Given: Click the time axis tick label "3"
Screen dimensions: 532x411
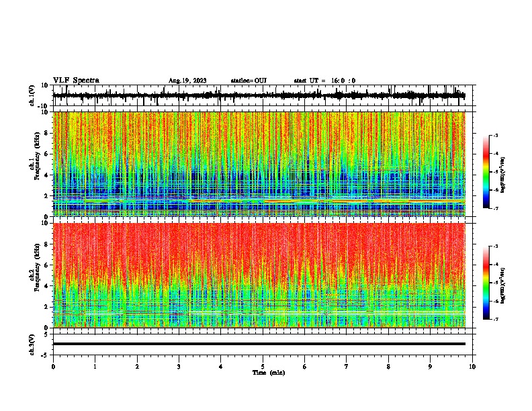Looking at the screenshot, I should pos(179,367).
